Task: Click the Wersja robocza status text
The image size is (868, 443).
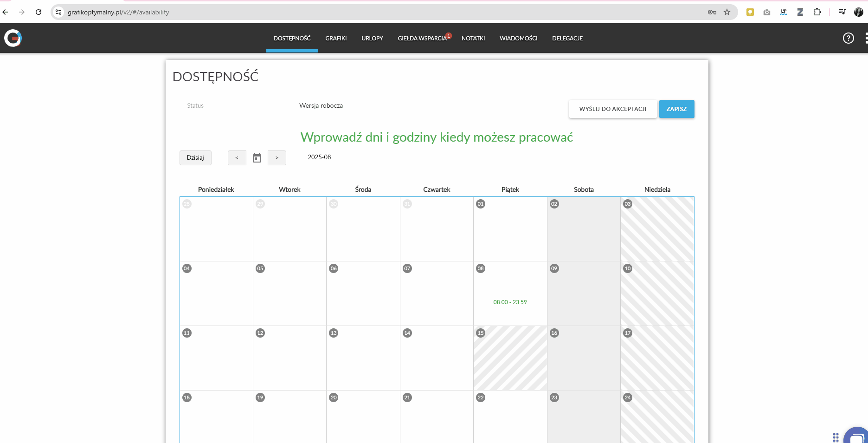Action: pos(321,106)
